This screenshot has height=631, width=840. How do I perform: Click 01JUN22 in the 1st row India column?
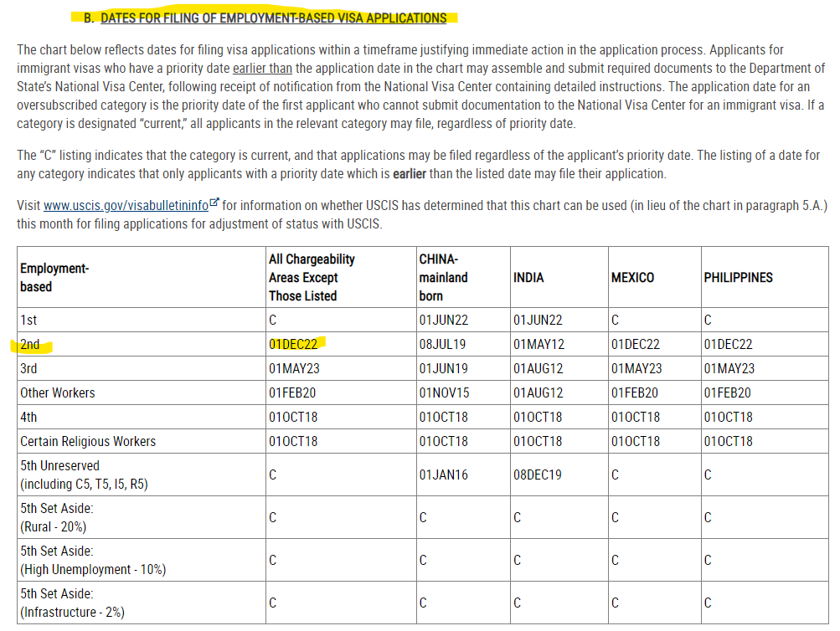(x=538, y=320)
